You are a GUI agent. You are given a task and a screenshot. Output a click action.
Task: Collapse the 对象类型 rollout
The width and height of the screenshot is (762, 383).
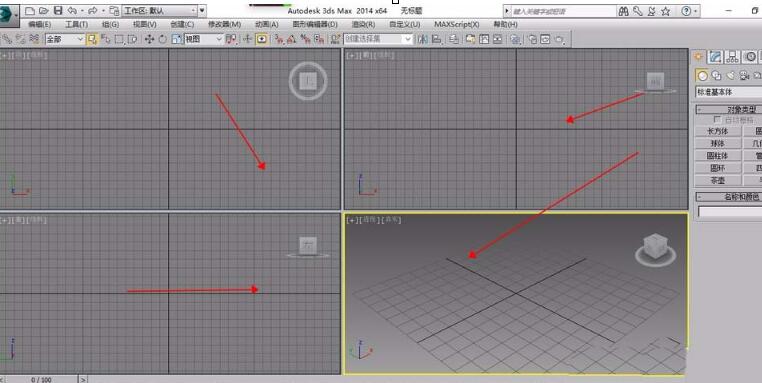tap(729, 109)
